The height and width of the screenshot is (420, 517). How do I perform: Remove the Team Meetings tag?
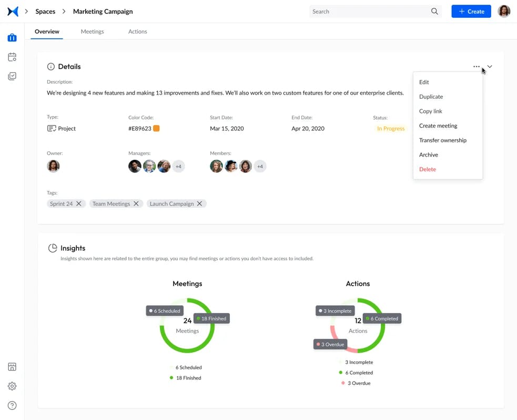136,203
